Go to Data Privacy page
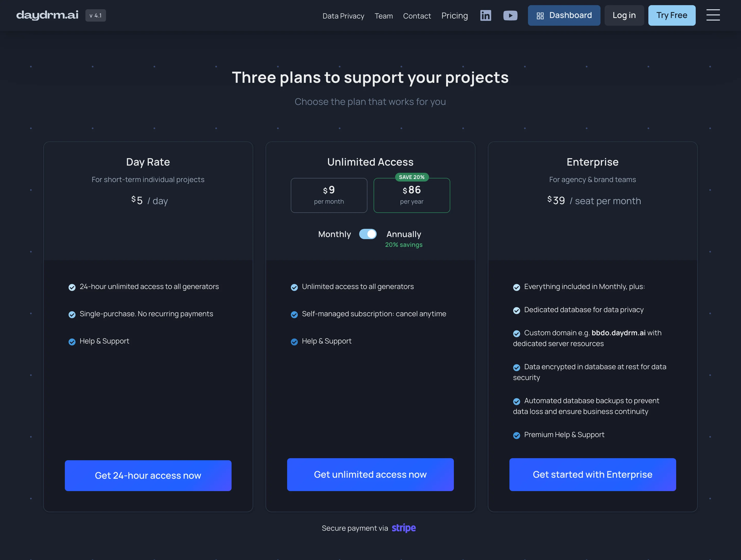741x560 pixels. click(x=343, y=16)
